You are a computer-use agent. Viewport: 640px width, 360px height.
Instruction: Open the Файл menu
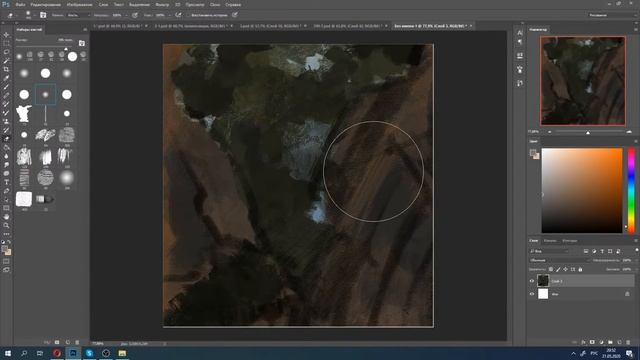(20, 4)
